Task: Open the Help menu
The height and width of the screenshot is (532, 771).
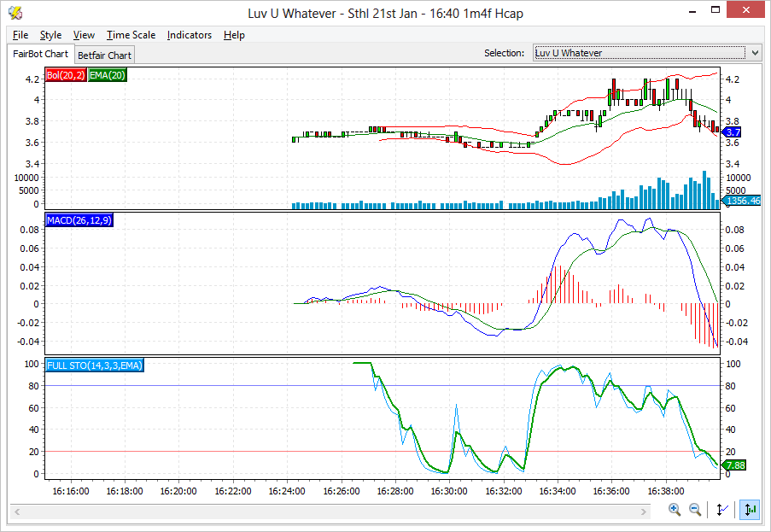Action: 234,35
